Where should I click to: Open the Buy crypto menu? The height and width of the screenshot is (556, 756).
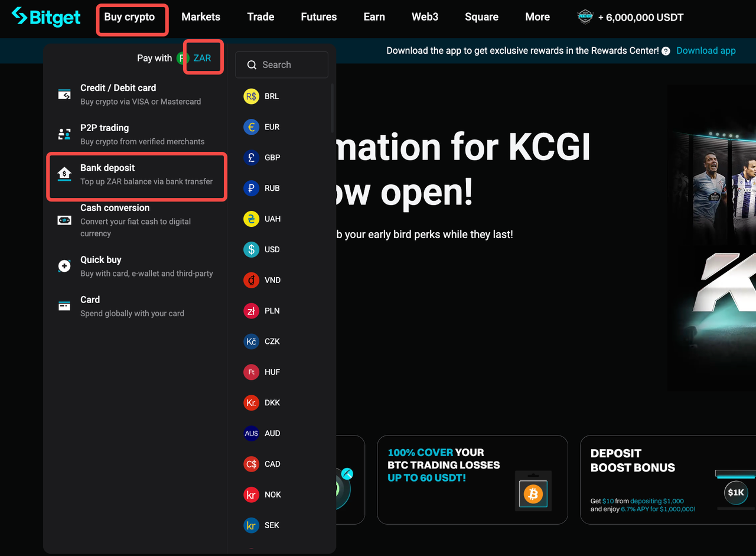pos(129,17)
